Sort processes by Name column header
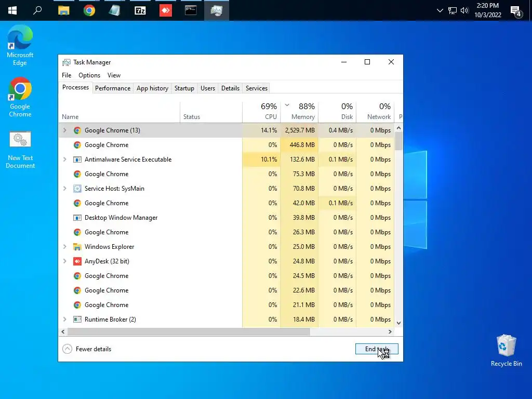 [119, 112]
